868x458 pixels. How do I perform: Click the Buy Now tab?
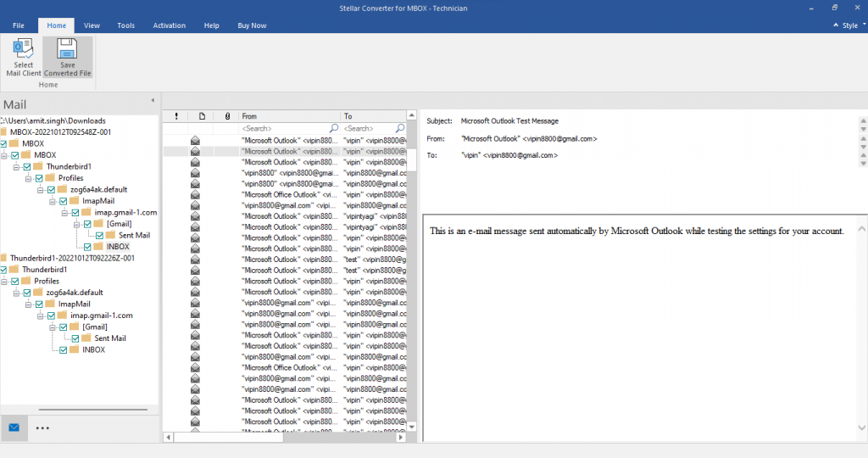pyautogui.click(x=252, y=25)
